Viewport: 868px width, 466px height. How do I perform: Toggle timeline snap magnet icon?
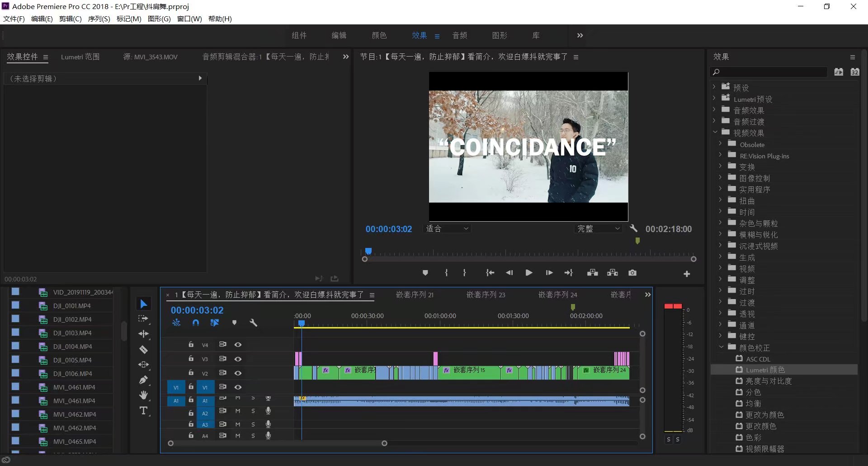[195, 323]
